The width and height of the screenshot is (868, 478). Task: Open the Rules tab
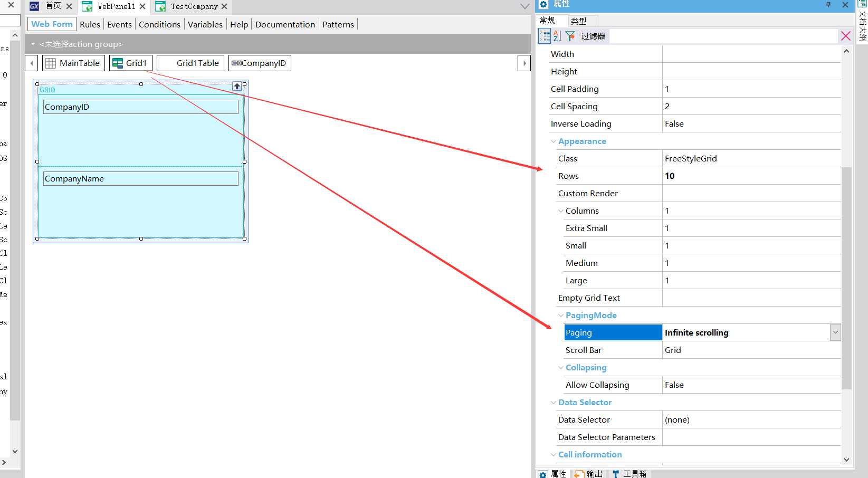[90, 24]
